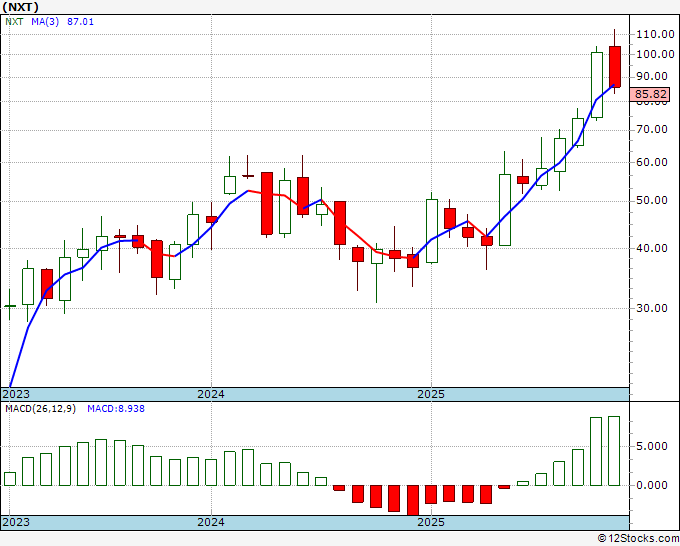Image resolution: width=680 pixels, height=546 pixels.
Task: Click the 0.000 MACD axis label
Action: [652, 485]
